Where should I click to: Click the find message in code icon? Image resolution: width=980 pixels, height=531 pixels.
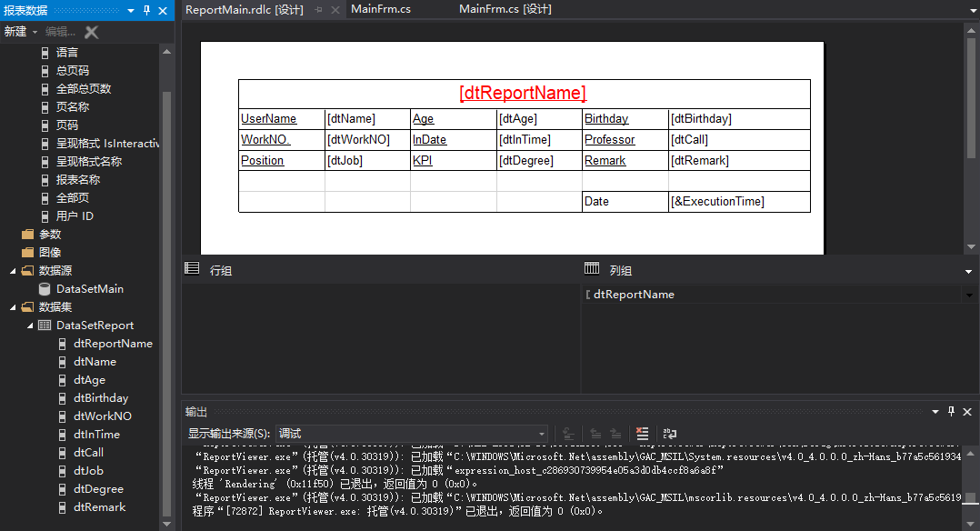(568, 434)
